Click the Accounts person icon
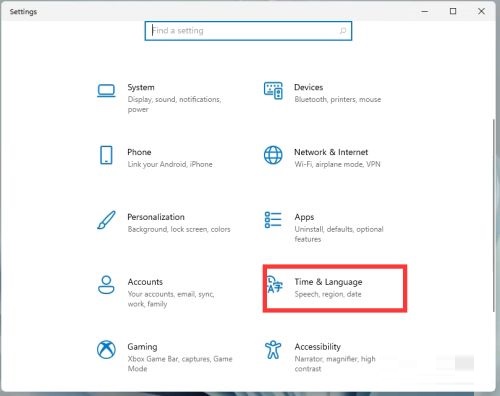500x396 pixels. pos(106,285)
